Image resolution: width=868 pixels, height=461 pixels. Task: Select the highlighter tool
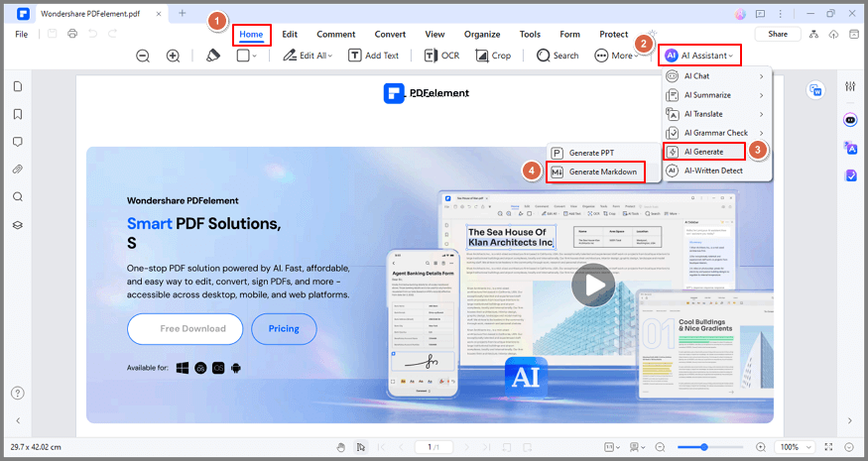(x=213, y=56)
